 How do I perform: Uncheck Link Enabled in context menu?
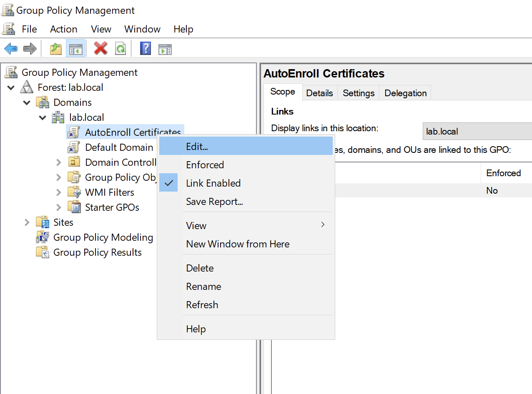coord(213,183)
